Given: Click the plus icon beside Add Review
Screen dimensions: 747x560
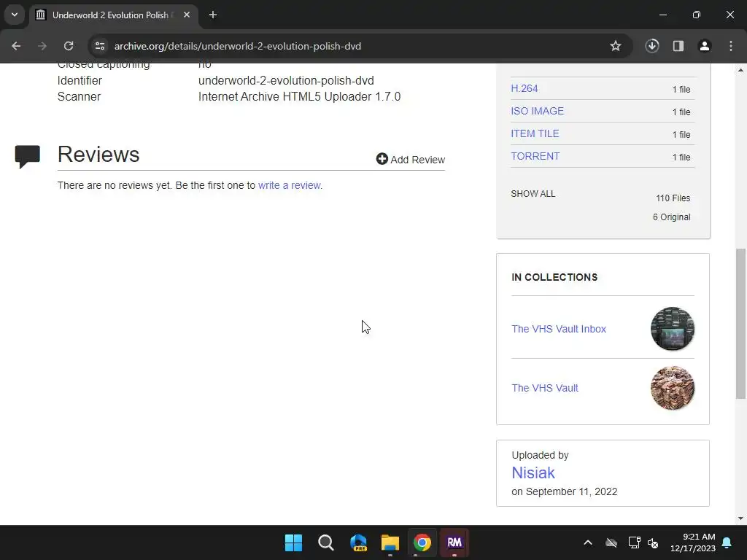Looking at the screenshot, I should pyautogui.click(x=382, y=159).
